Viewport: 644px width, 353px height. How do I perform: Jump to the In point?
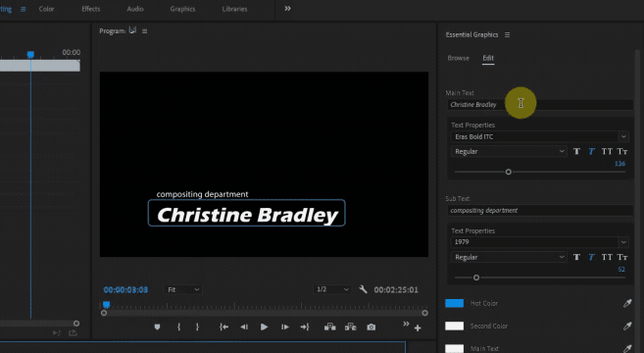223,328
